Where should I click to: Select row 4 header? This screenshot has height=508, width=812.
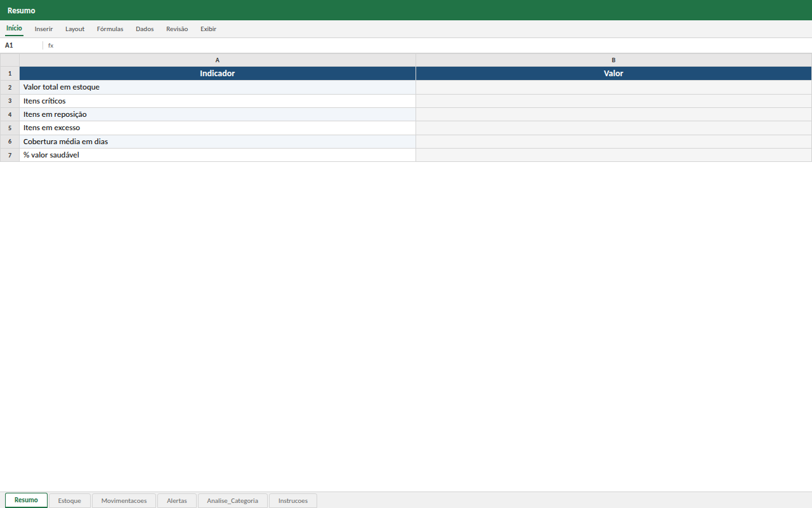click(10, 114)
